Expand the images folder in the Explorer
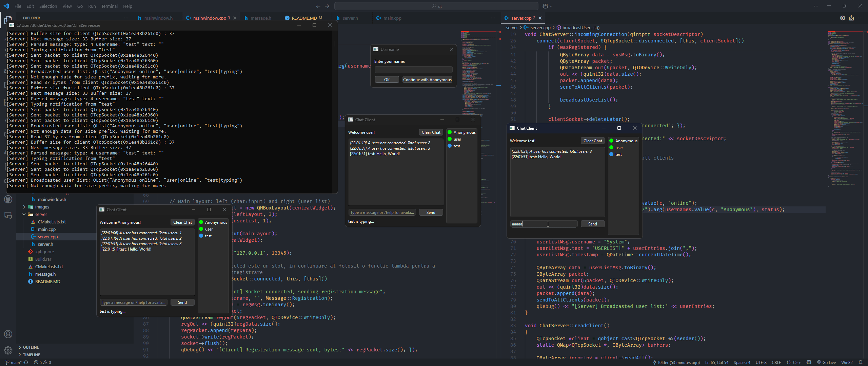Viewport: 868px width, 366px height. pos(42,207)
